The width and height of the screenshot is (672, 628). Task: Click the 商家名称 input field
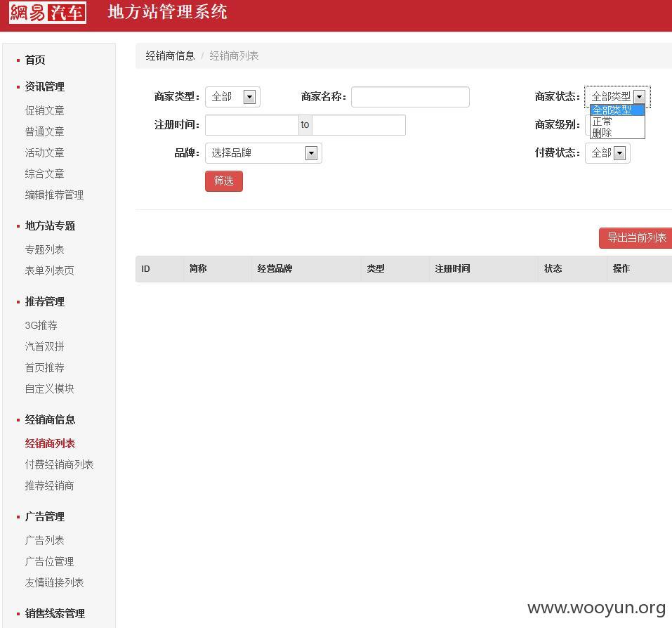(x=410, y=97)
